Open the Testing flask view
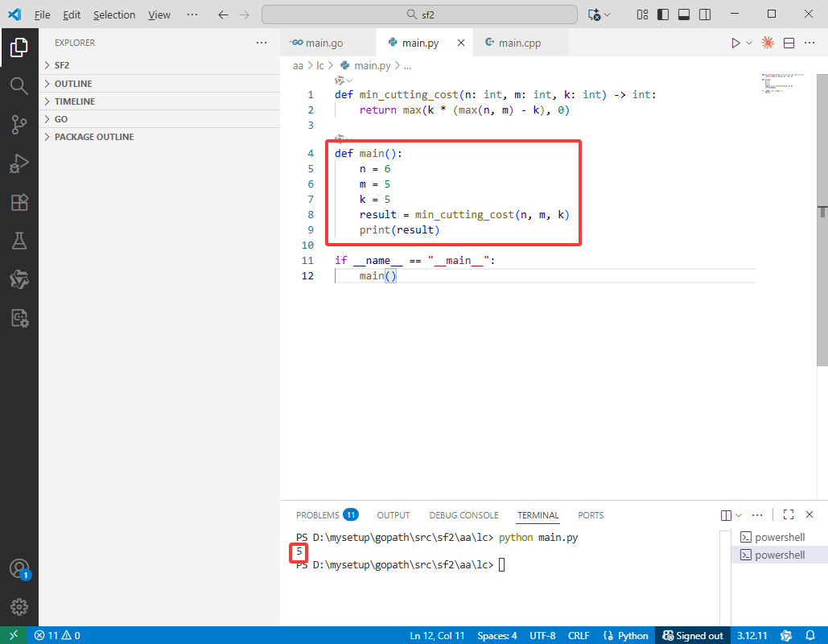The image size is (828, 644). point(19,241)
